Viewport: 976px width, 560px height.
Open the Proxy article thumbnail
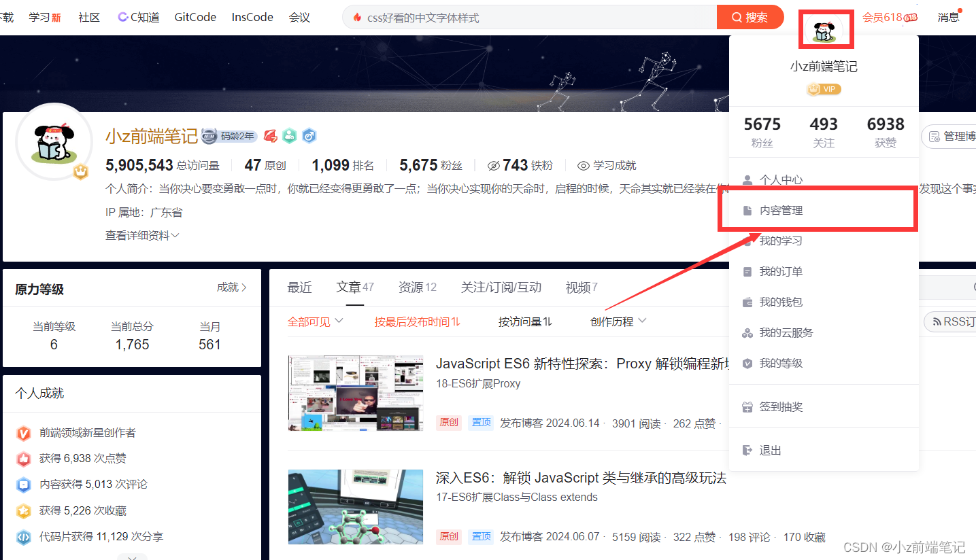click(355, 393)
